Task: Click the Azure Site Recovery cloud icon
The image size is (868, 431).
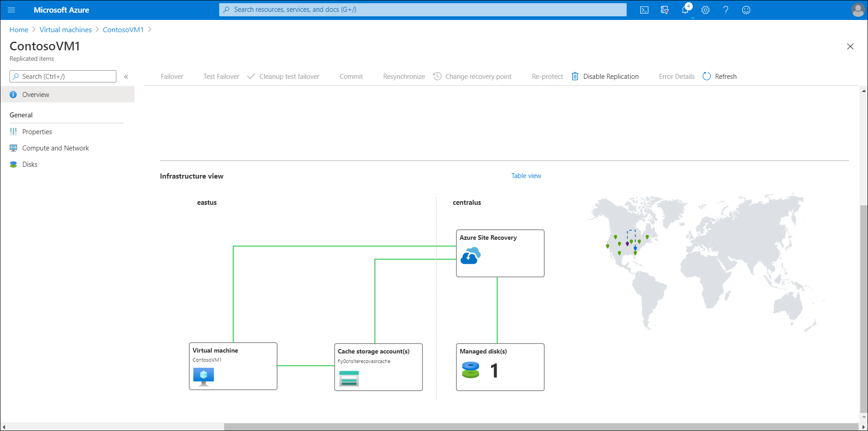Action: pos(470,256)
